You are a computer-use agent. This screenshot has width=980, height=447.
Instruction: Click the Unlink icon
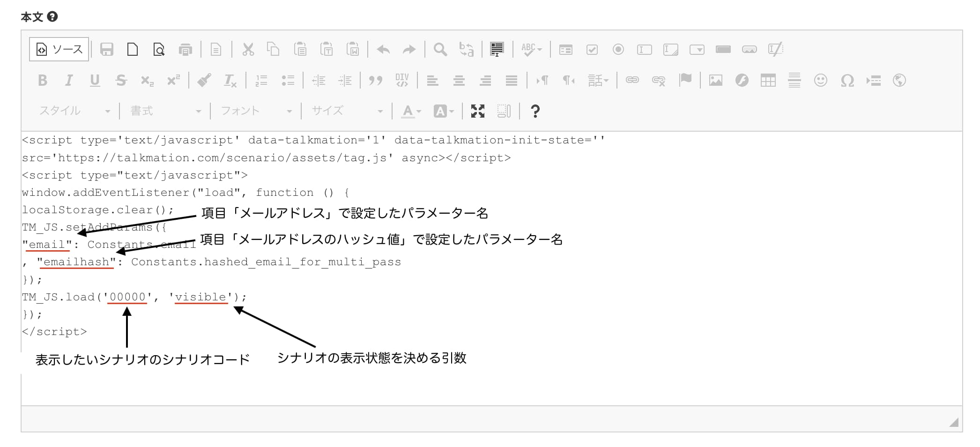coord(659,80)
